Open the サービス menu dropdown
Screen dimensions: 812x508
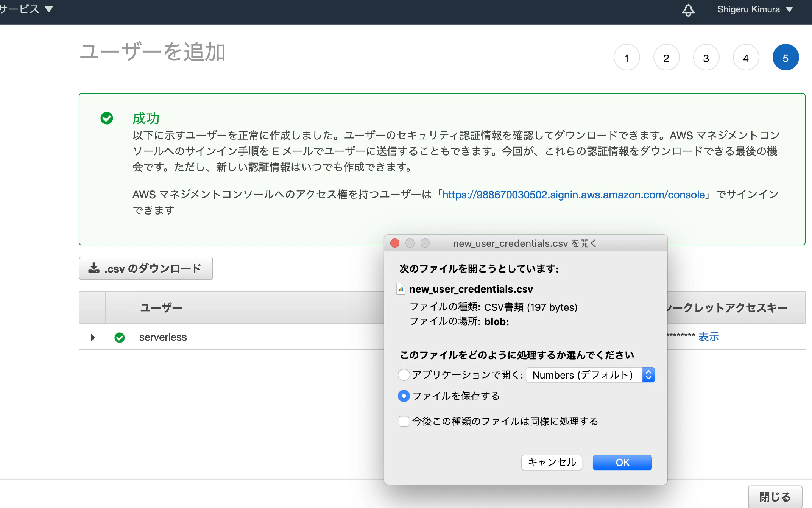click(x=26, y=9)
